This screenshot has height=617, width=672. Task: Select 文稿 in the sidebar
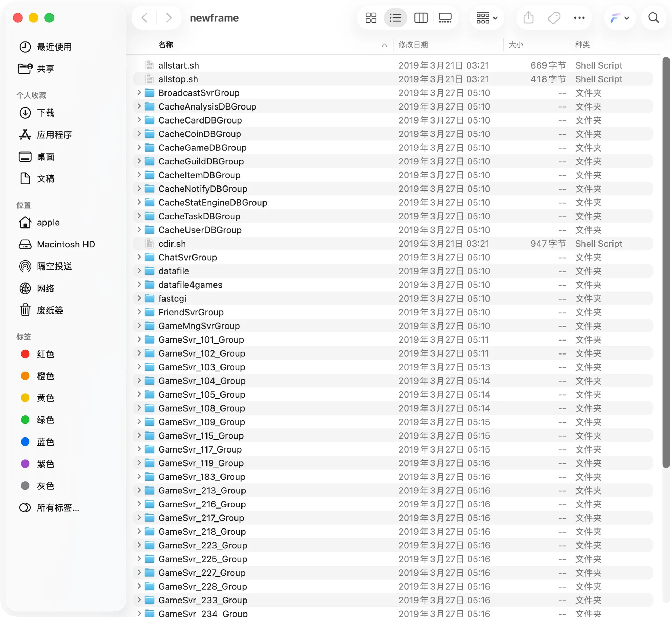click(37, 178)
